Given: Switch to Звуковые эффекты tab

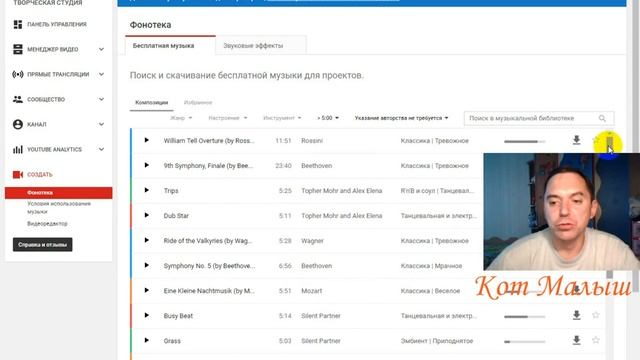Looking at the screenshot, I should [x=260, y=45].
